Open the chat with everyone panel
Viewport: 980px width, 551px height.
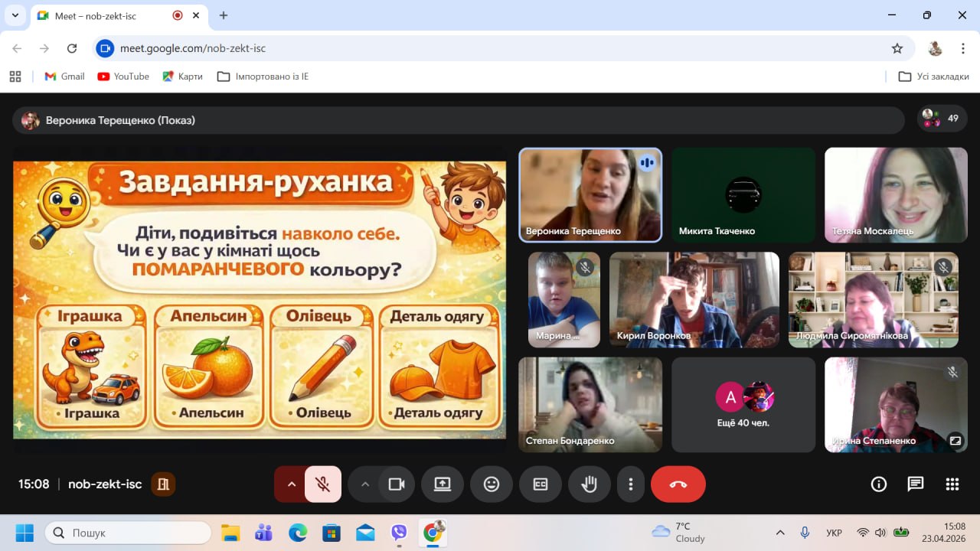(x=916, y=484)
